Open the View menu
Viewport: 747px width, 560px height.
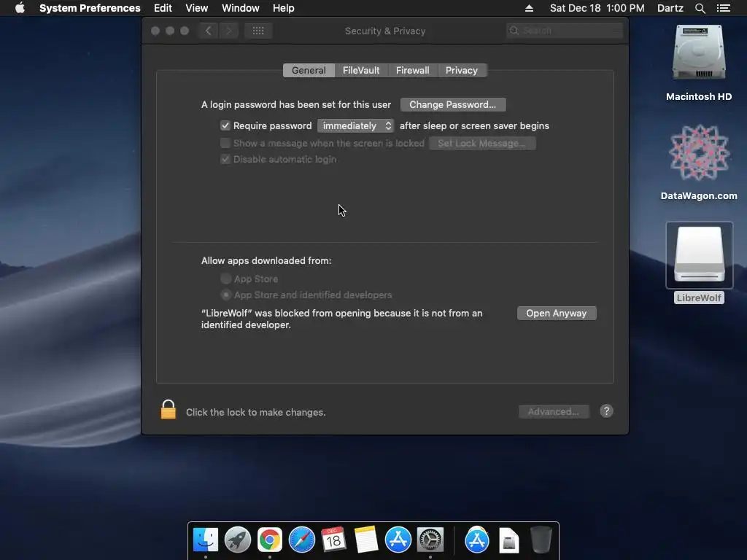(197, 8)
